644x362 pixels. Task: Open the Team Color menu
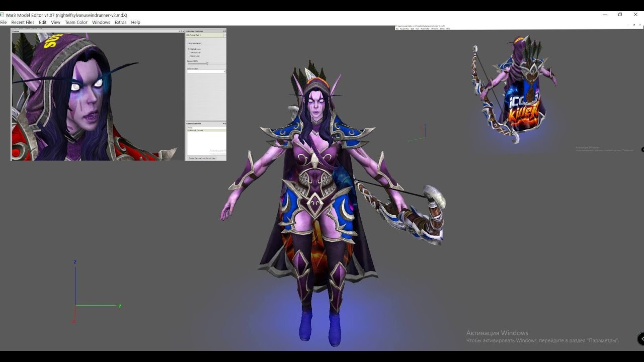tap(76, 22)
